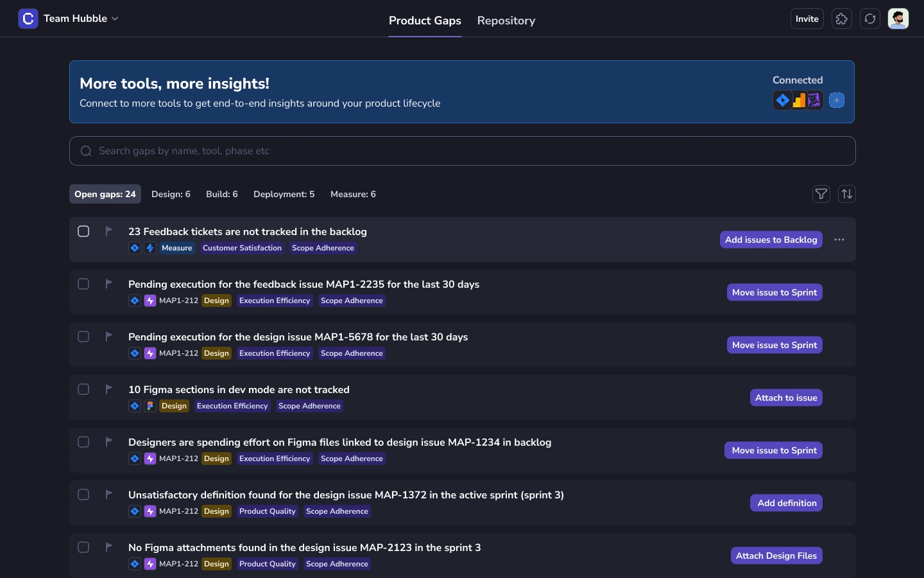Show Deployment: 5 gaps
Viewport: 924px width, 578px height.
(x=284, y=194)
